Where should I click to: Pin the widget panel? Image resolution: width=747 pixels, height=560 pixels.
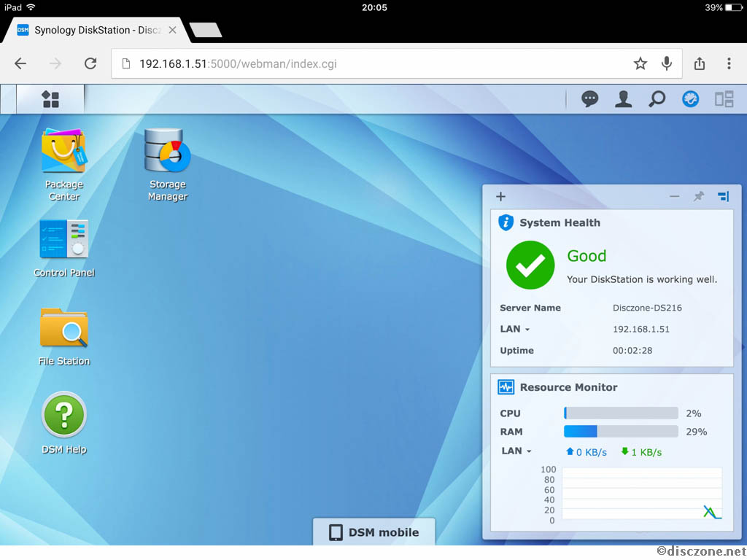pyautogui.click(x=698, y=196)
